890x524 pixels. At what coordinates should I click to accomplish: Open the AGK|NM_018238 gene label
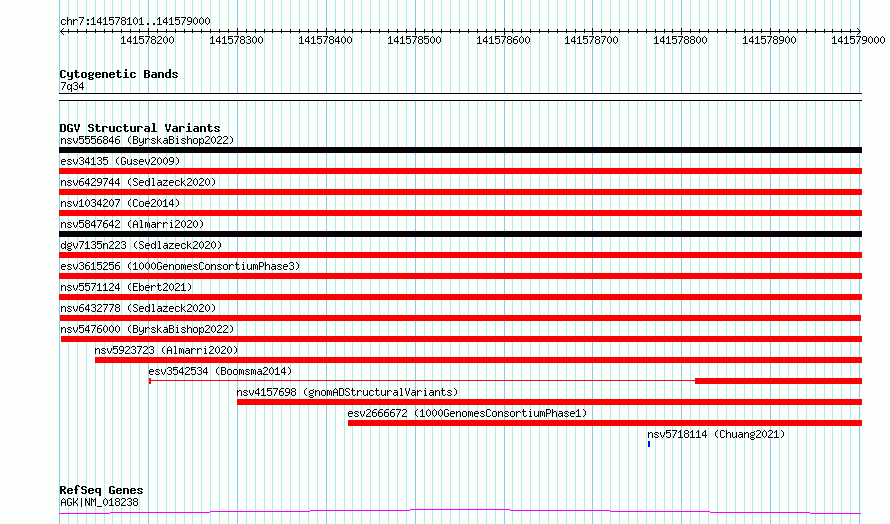(99, 502)
